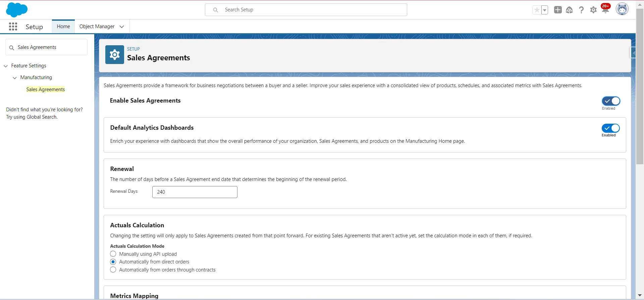Click the vertical page scrollbar thumb
The image size is (644, 300).
pos(640,86)
